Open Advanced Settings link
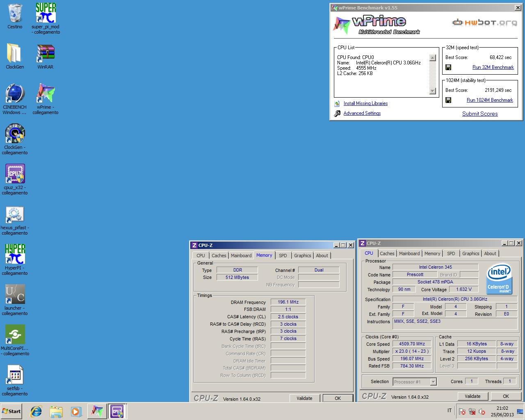 (x=362, y=114)
